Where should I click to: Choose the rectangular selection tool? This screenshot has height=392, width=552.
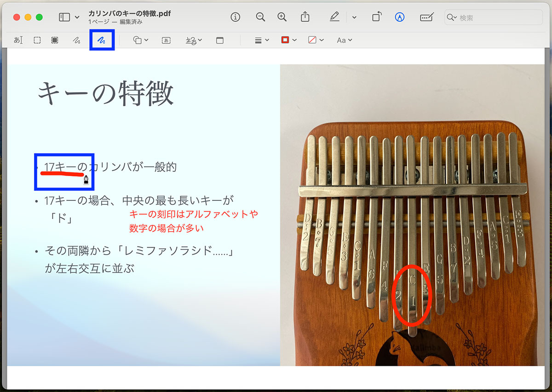pos(37,40)
